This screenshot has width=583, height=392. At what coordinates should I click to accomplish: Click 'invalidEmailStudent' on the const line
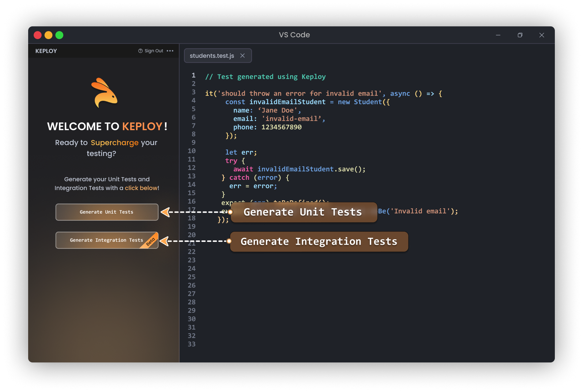coord(287,102)
